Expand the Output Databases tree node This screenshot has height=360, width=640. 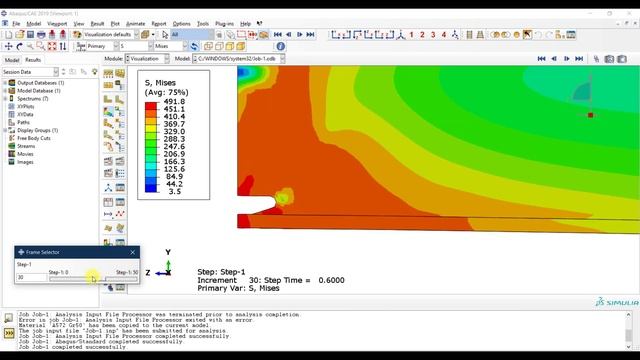click(5, 83)
